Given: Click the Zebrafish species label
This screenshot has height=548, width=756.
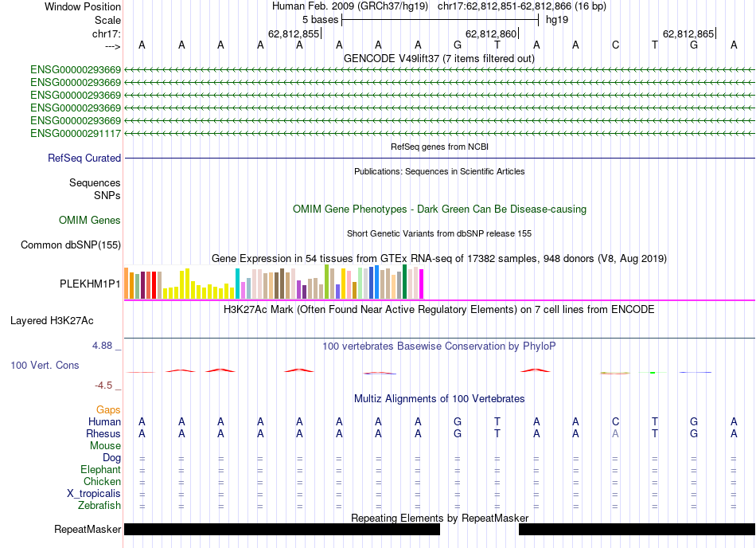Looking at the screenshot, I should [99, 506].
